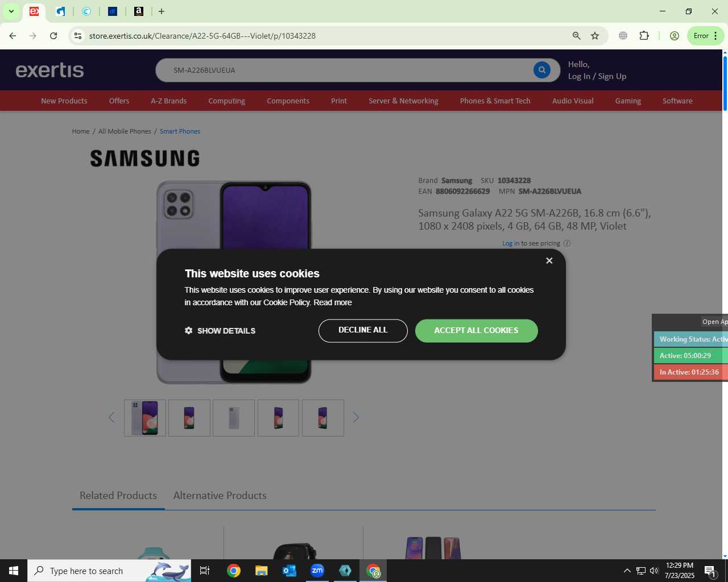The height and width of the screenshot is (582, 728).
Task: Open notification center icon
Action: pos(710,571)
